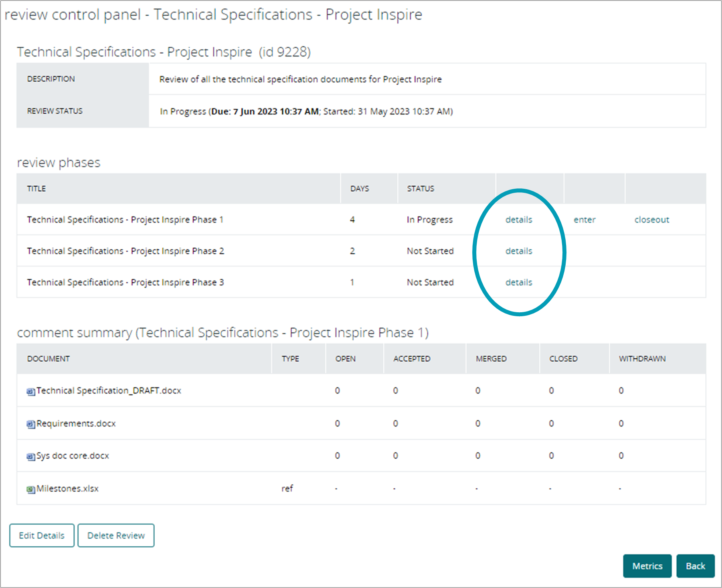This screenshot has height=588, width=722.
Task: Click the merged count for Technical Specification_DRAFT.docx
Action: click(x=478, y=390)
